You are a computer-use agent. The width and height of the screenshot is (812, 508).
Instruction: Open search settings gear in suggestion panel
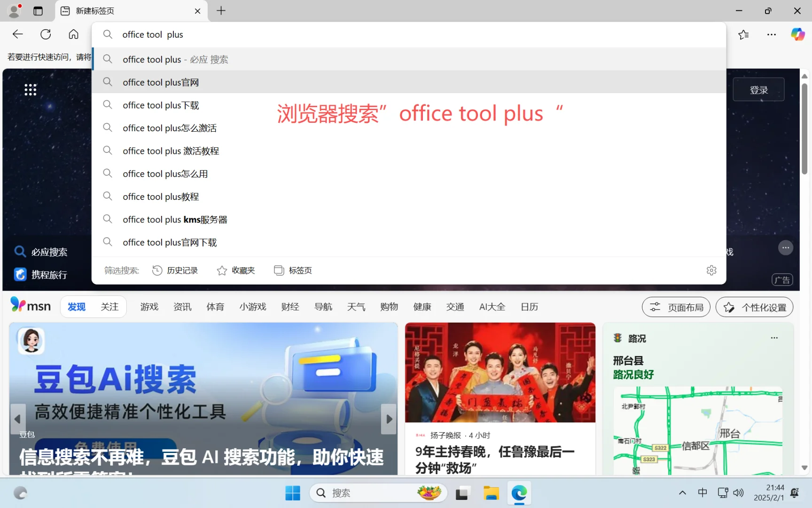coord(711,270)
